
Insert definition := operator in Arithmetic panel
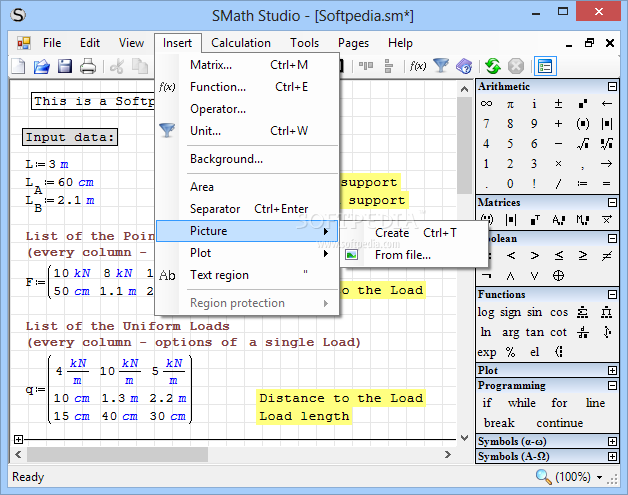(583, 184)
